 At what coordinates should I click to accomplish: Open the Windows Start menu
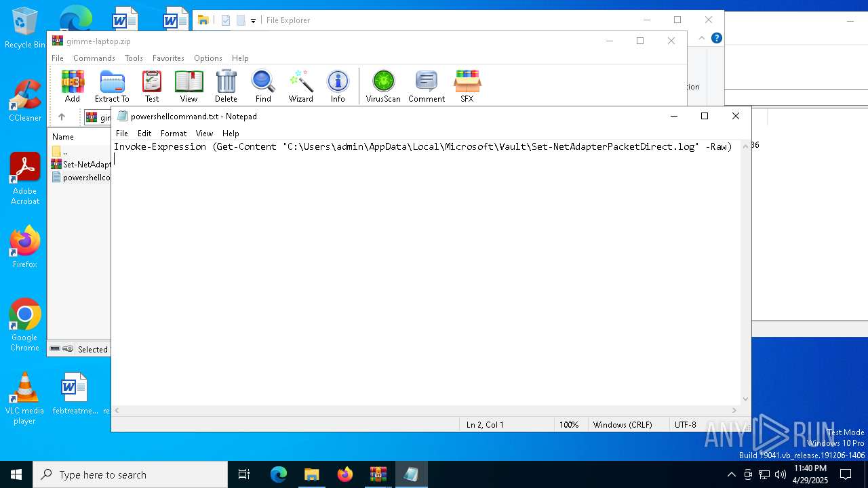click(16, 474)
